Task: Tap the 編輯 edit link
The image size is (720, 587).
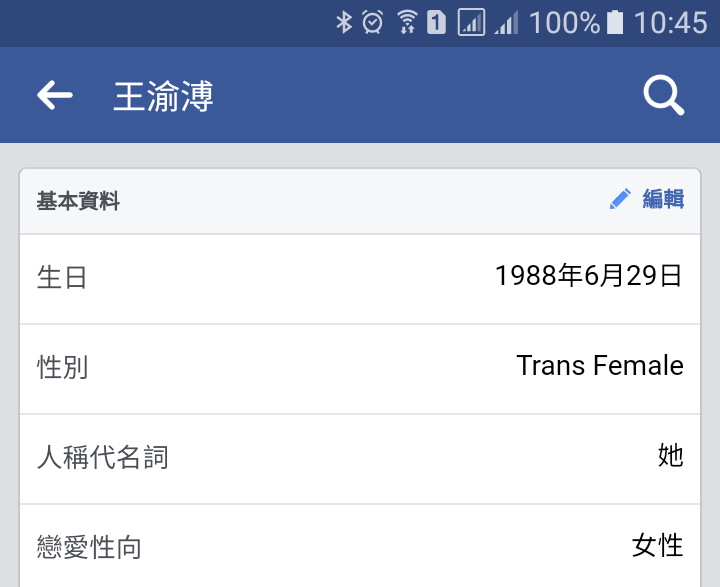Action: tap(663, 199)
